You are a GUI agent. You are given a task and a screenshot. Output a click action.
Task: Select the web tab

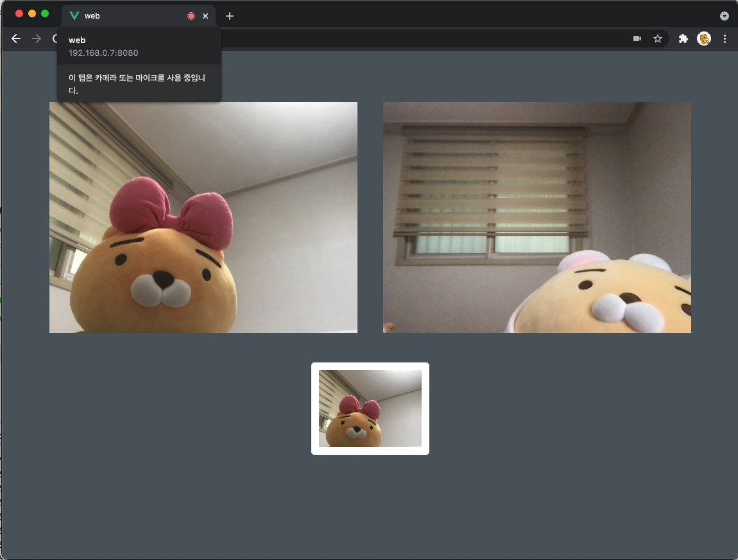point(139,16)
